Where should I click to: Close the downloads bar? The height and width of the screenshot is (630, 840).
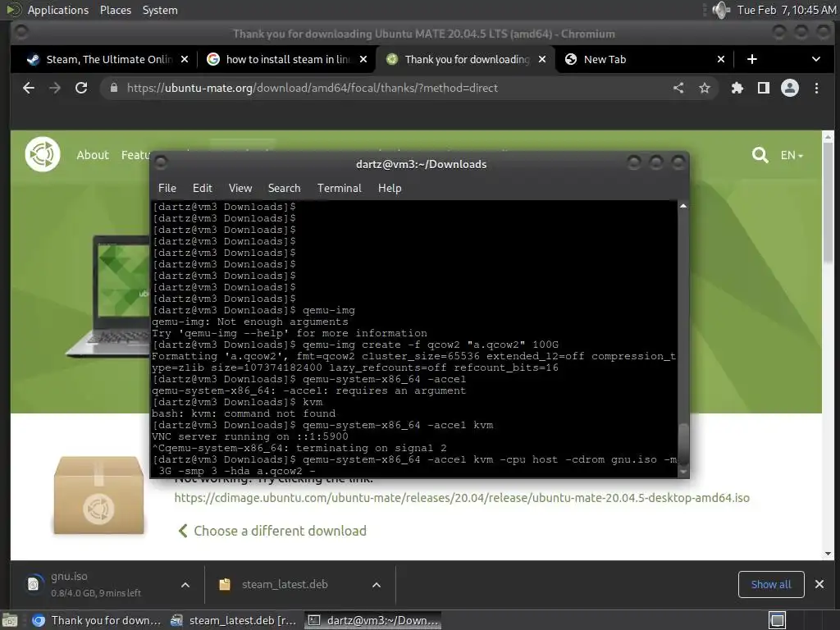point(819,584)
